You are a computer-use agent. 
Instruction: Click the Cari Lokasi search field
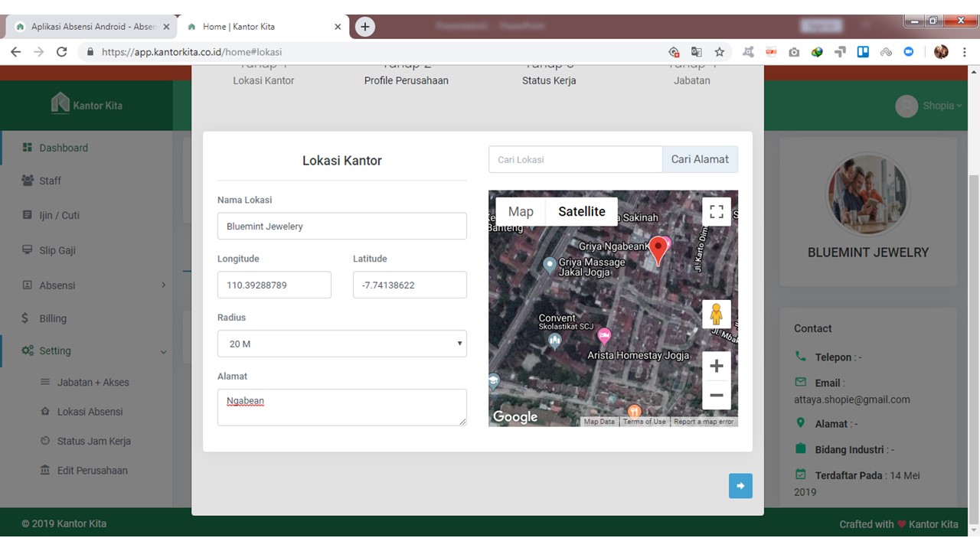coord(575,159)
